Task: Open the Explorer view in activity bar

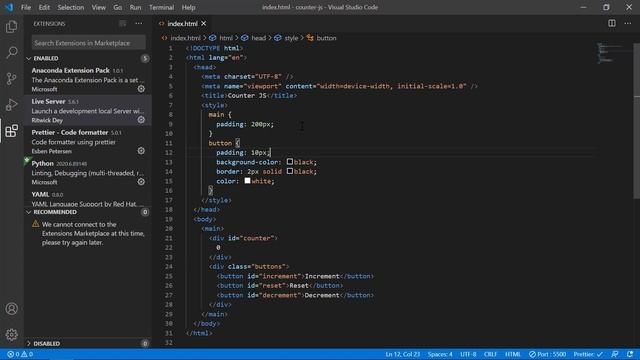Action: coord(11,27)
